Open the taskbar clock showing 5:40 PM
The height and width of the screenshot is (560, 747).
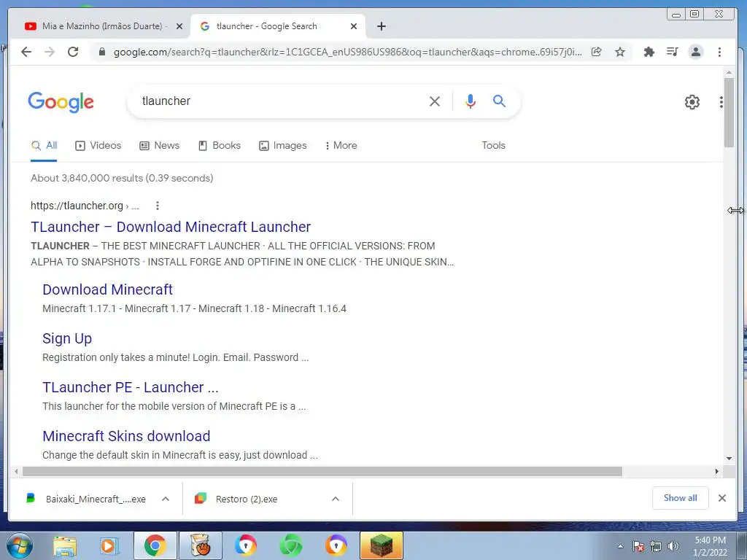(710, 546)
